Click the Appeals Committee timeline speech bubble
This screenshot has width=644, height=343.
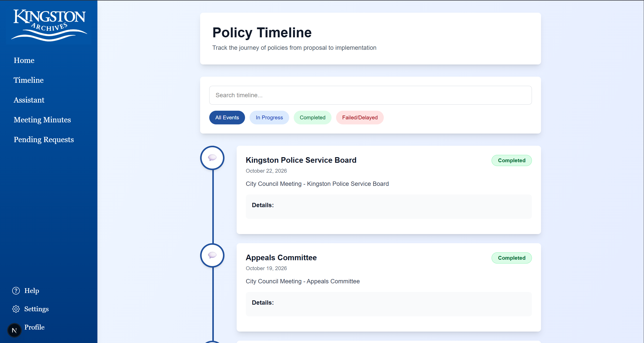pyautogui.click(x=212, y=255)
